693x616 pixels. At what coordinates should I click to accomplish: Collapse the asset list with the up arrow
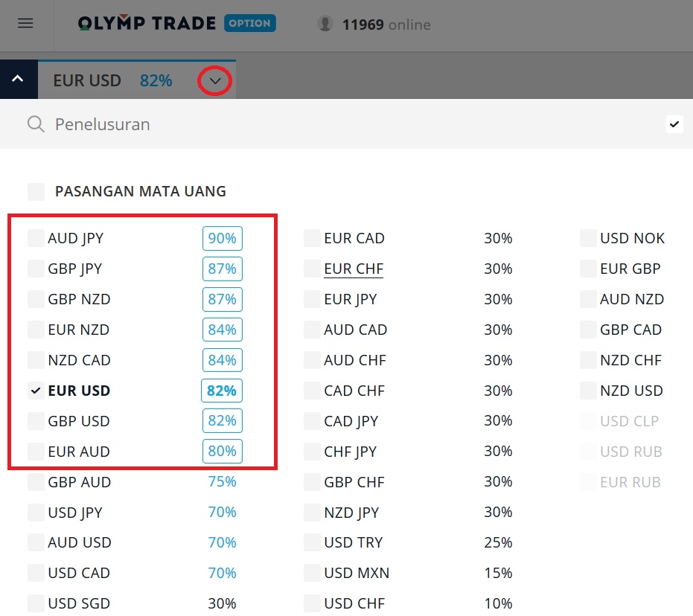[17, 80]
